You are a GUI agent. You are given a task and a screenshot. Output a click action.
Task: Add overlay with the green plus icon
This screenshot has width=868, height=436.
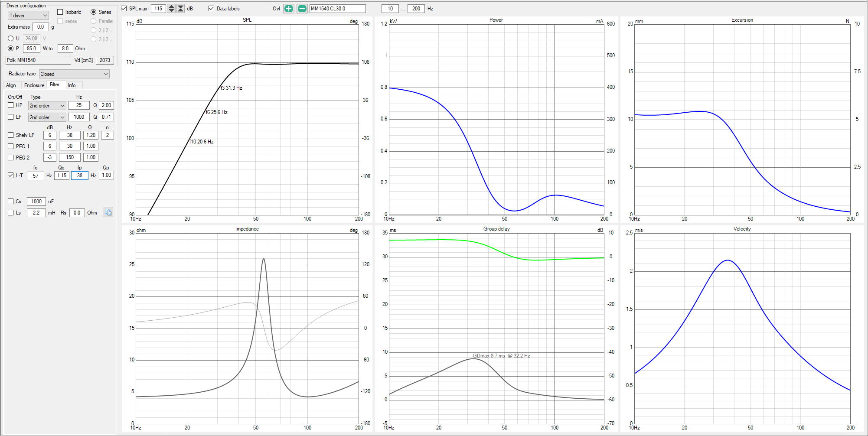tap(289, 9)
